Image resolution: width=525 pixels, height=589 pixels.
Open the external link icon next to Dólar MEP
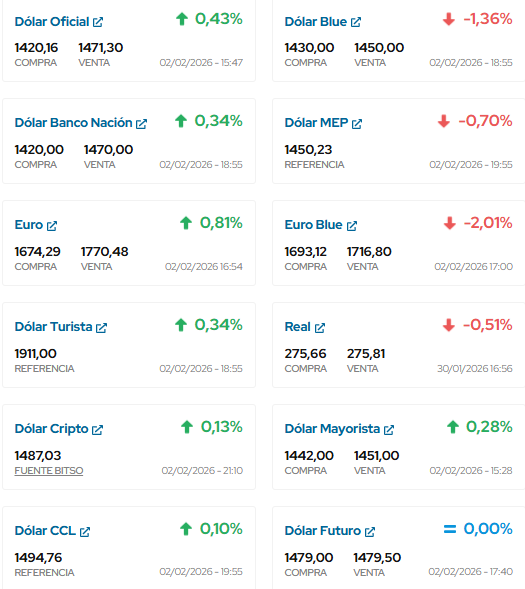(x=357, y=124)
